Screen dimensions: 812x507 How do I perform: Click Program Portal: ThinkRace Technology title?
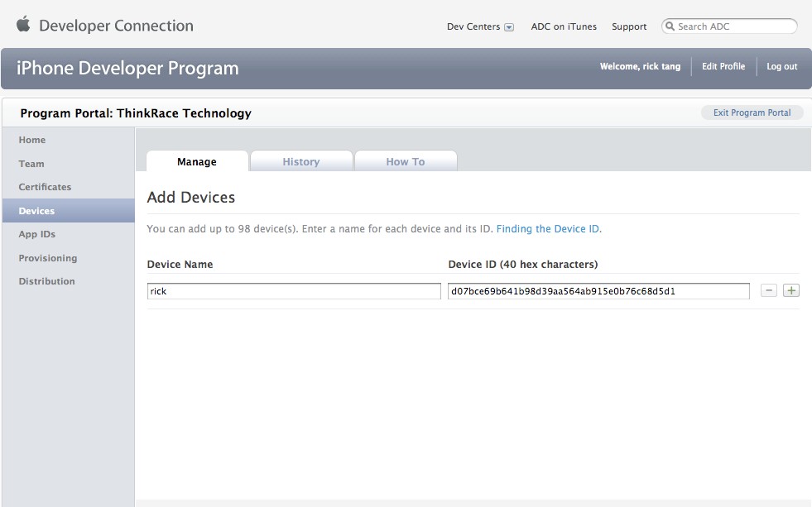(136, 112)
